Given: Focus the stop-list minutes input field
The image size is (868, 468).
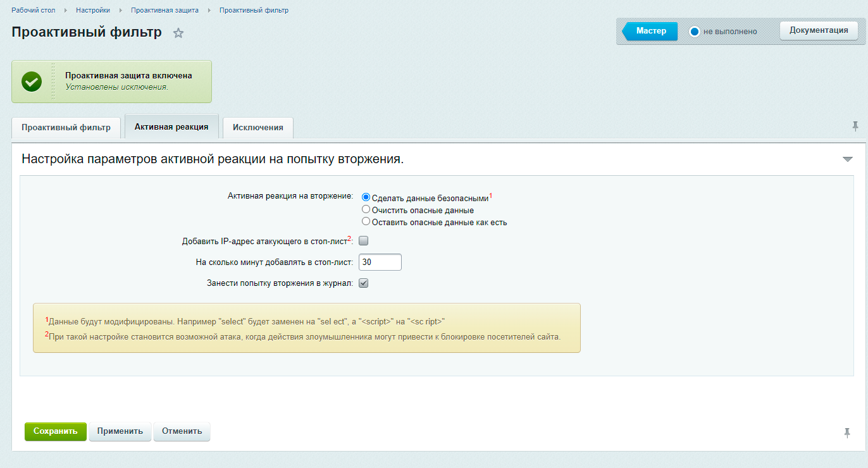Looking at the screenshot, I should point(380,262).
